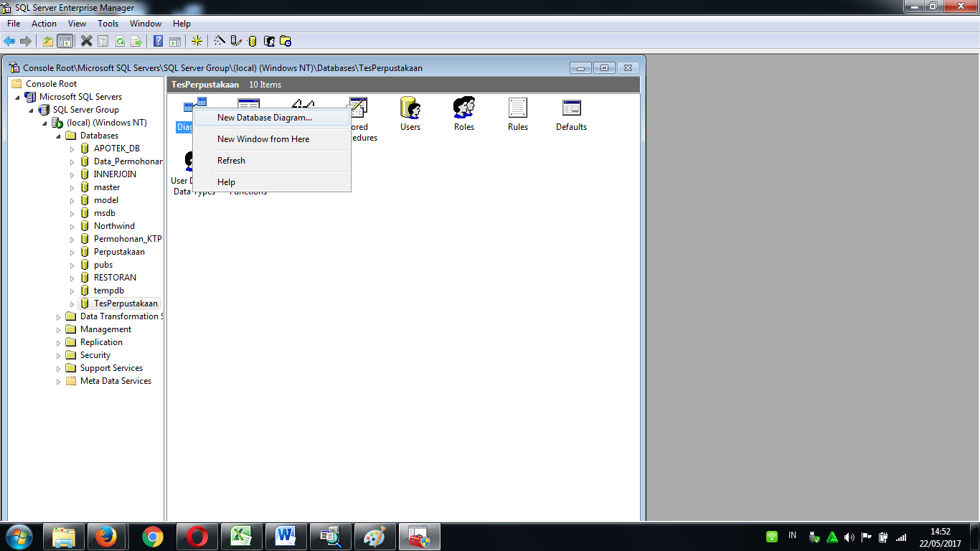980x551 pixels.
Task: Open the Help menu in menu bar
Action: (x=182, y=24)
